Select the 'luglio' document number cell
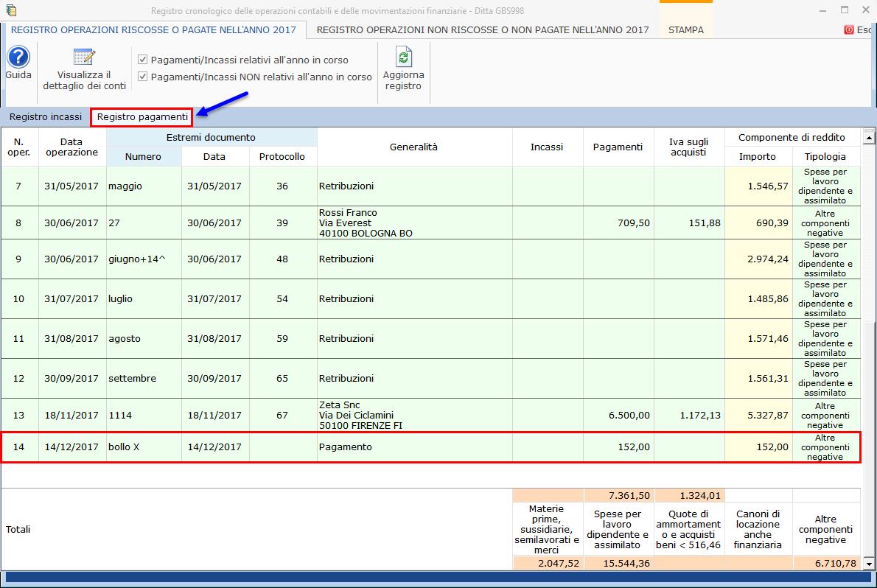This screenshot has height=588, width=877. (143, 298)
